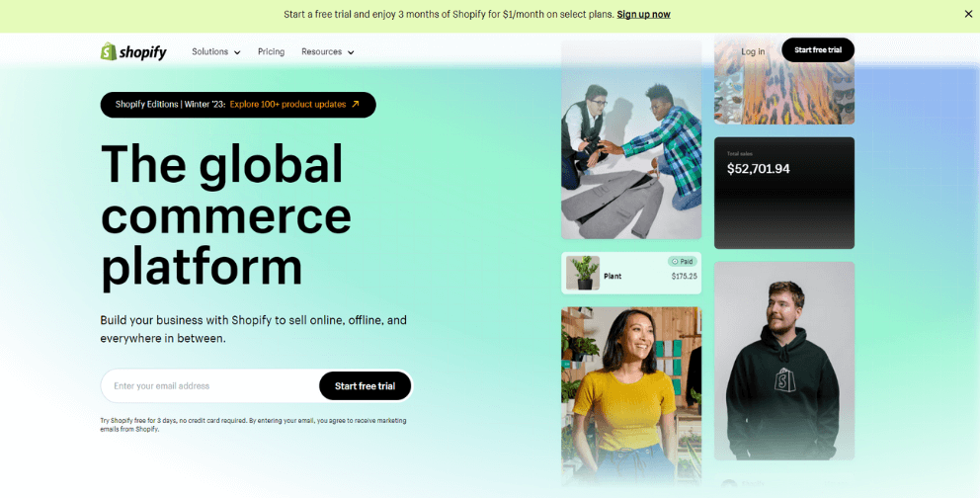The width and height of the screenshot is (980, 498).
Task: Focus the email address input field
Action: tap(210, 386)
